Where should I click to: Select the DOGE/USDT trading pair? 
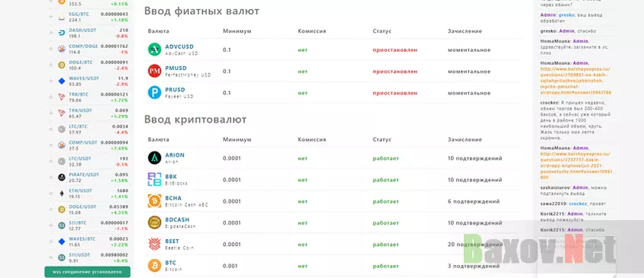click(88, 209)
